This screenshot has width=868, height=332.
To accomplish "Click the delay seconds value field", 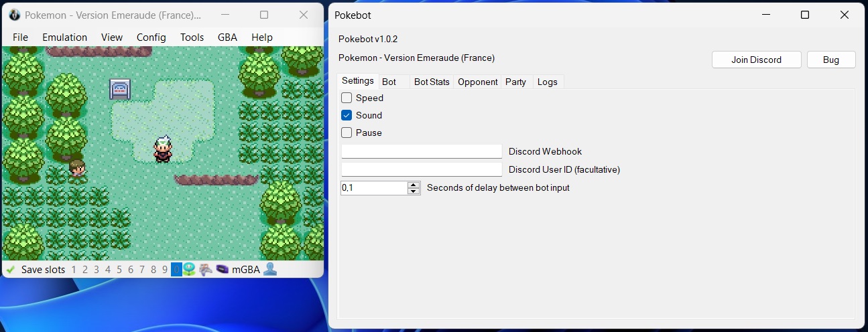I will click(374, 188).
